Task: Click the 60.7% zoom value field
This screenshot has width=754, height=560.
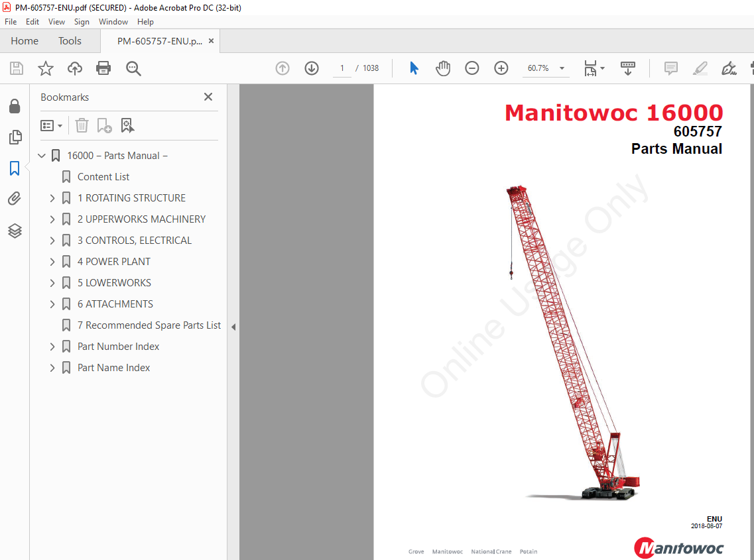Action: [538, 68]
